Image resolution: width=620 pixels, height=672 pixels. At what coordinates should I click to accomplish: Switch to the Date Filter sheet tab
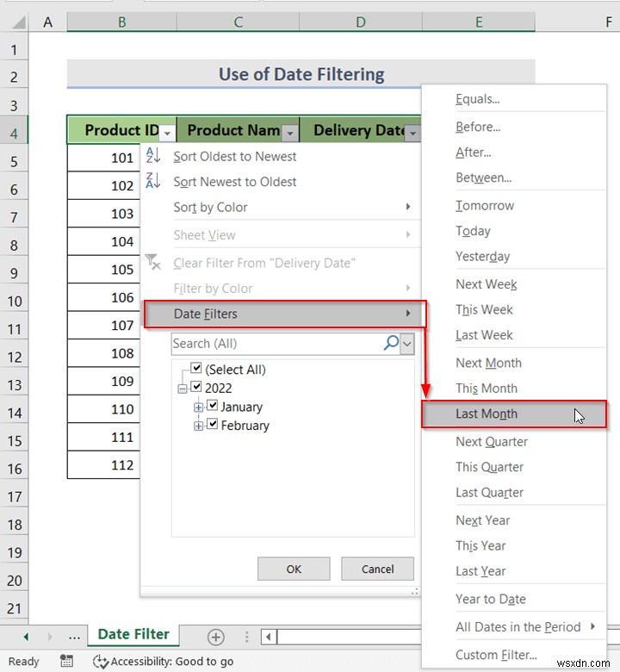point(133,634)
